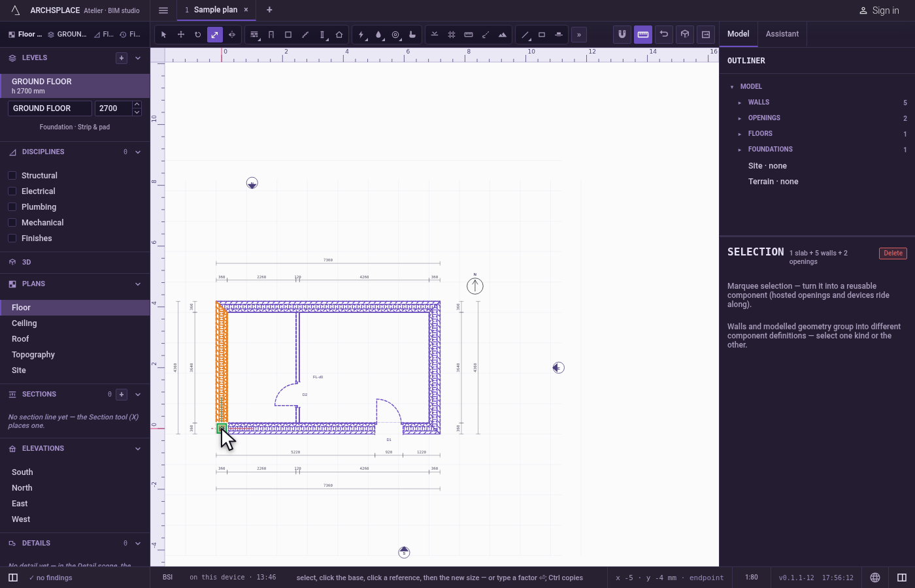
Task: Click the terrain mountain tool icon
Action: [x=503, y=35]
